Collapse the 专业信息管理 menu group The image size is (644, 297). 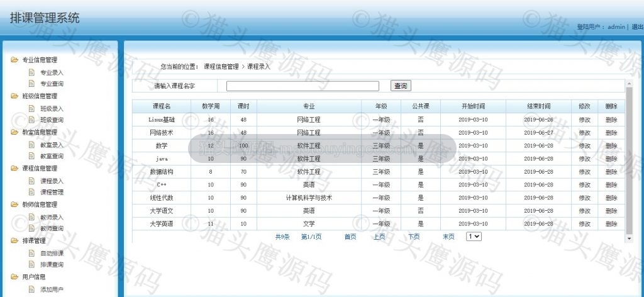point(40,60)
